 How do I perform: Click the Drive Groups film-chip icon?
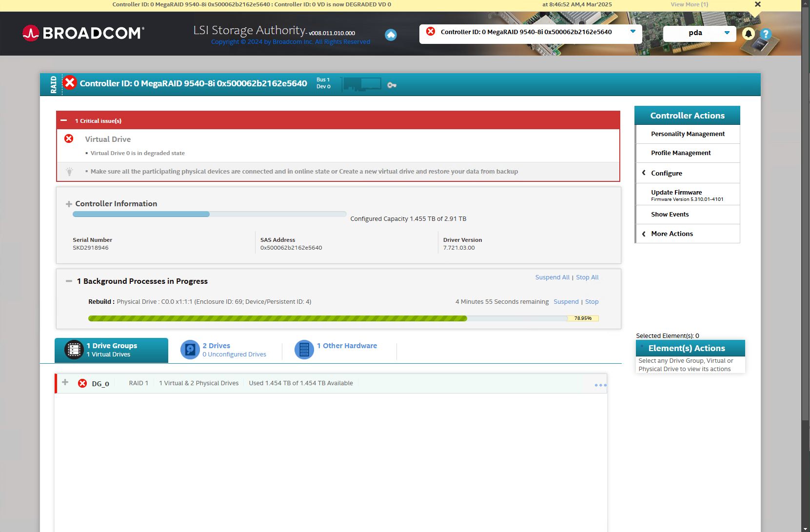74,350
